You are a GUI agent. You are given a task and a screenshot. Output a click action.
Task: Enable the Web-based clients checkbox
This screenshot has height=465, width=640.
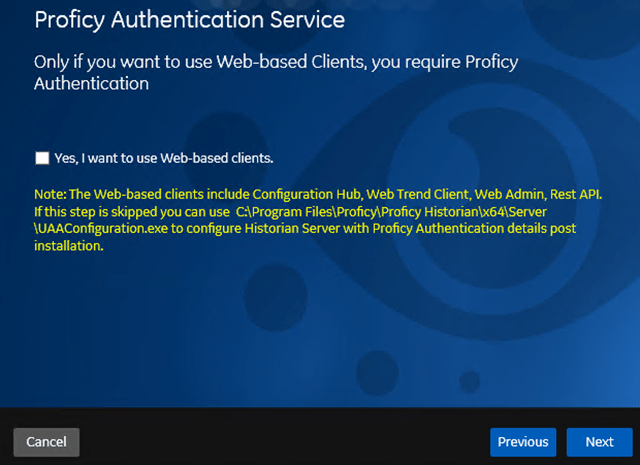point(42,158)
